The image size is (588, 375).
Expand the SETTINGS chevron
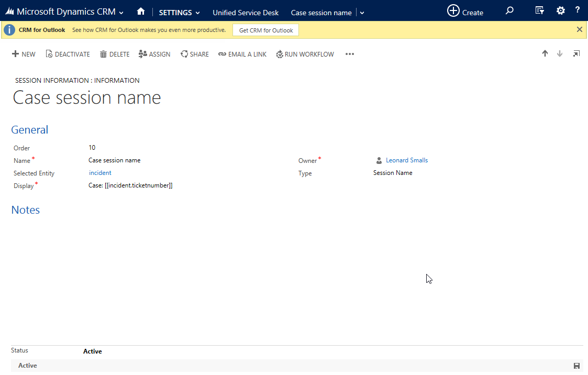pyautogui.click(x=197, y=13)
